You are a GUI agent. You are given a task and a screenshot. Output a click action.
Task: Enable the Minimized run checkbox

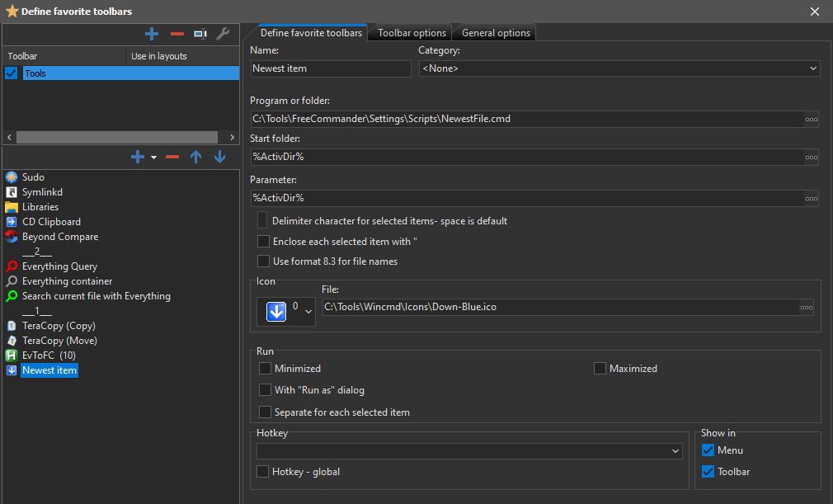pyautogui.click(x=265, y=369)
